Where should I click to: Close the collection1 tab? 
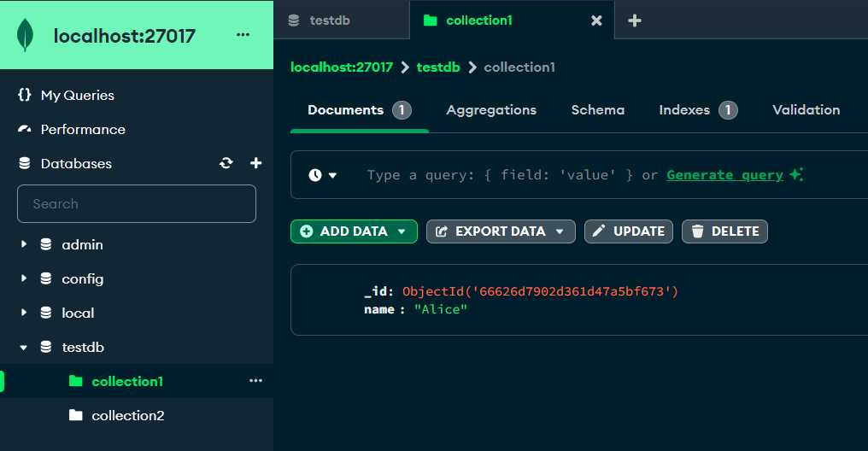[x=596, y=20]
